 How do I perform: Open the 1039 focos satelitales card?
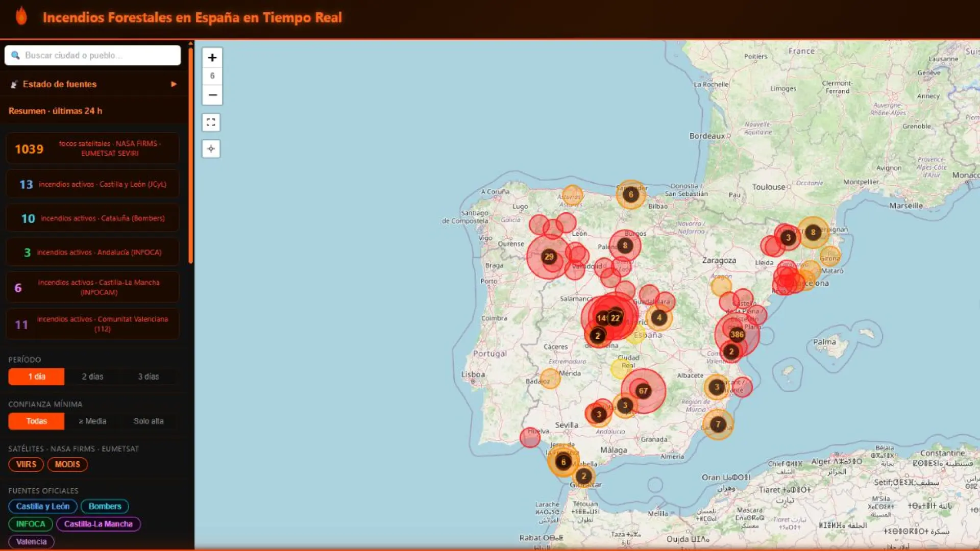coord(92,148)
